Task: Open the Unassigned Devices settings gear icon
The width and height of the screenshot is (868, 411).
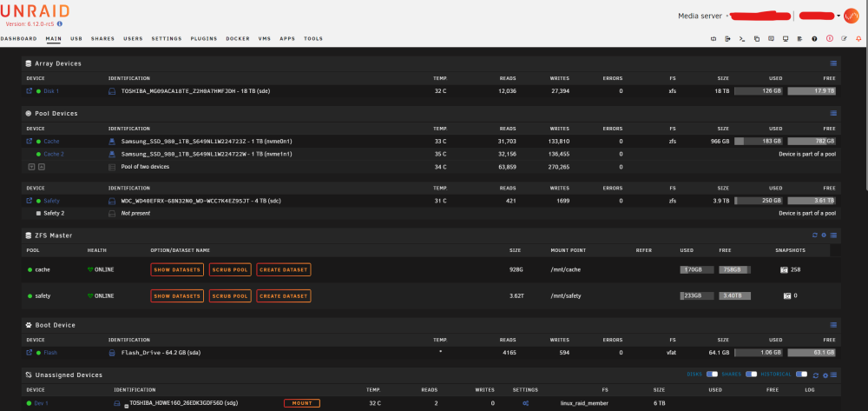Action: click(825, 375)
